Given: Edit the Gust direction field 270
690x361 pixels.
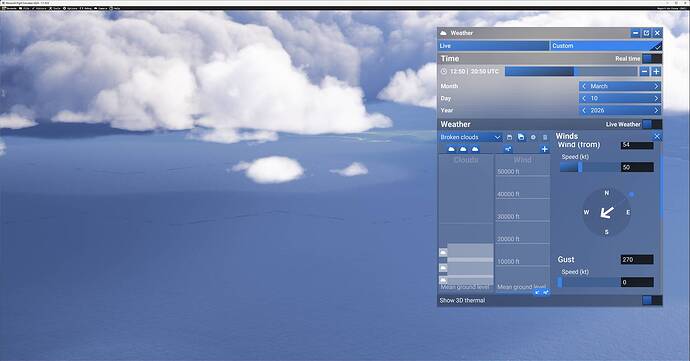Looking at the screenshot, I should point(637,260).
